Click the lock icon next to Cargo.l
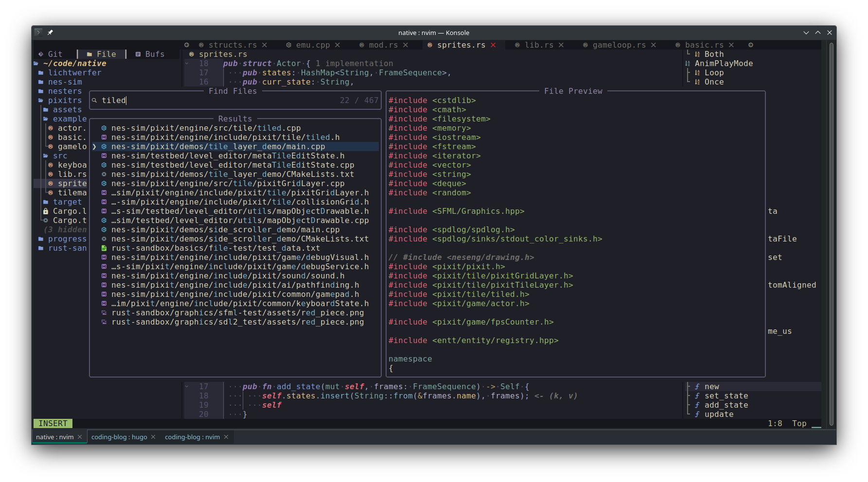 pos(46,211)
